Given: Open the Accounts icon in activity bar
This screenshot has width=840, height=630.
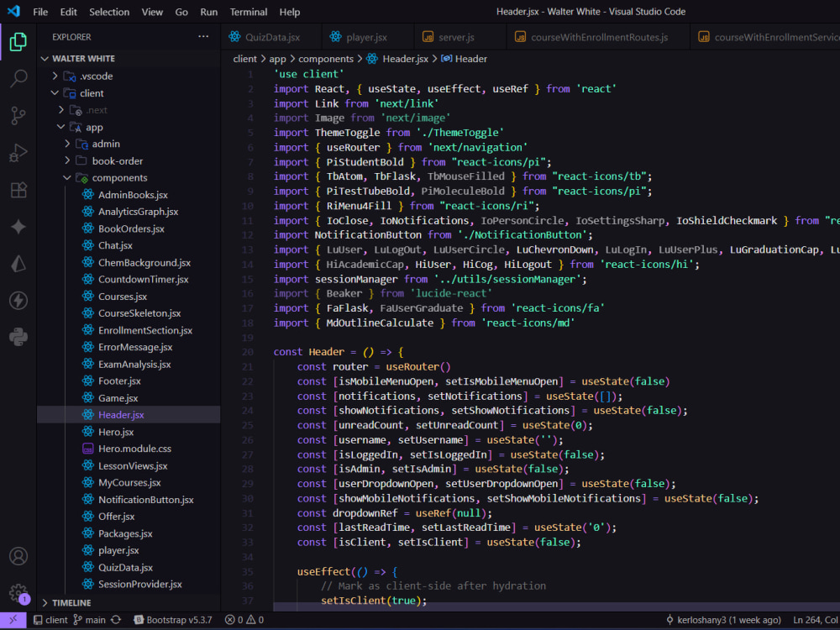Looking at the screenshot, I should pyautogui.click(x=18, y=556).
